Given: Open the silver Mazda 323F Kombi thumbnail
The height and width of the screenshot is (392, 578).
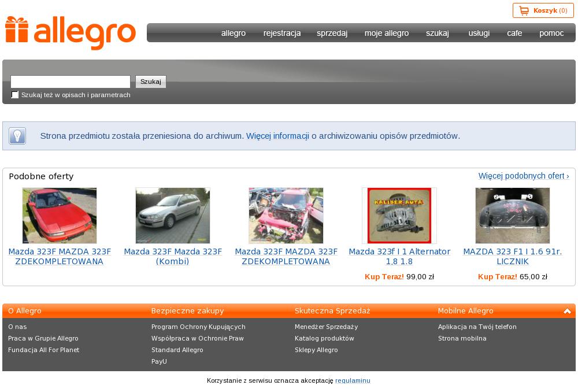Looking at the screenshot, I should click(x=173, y=216).
